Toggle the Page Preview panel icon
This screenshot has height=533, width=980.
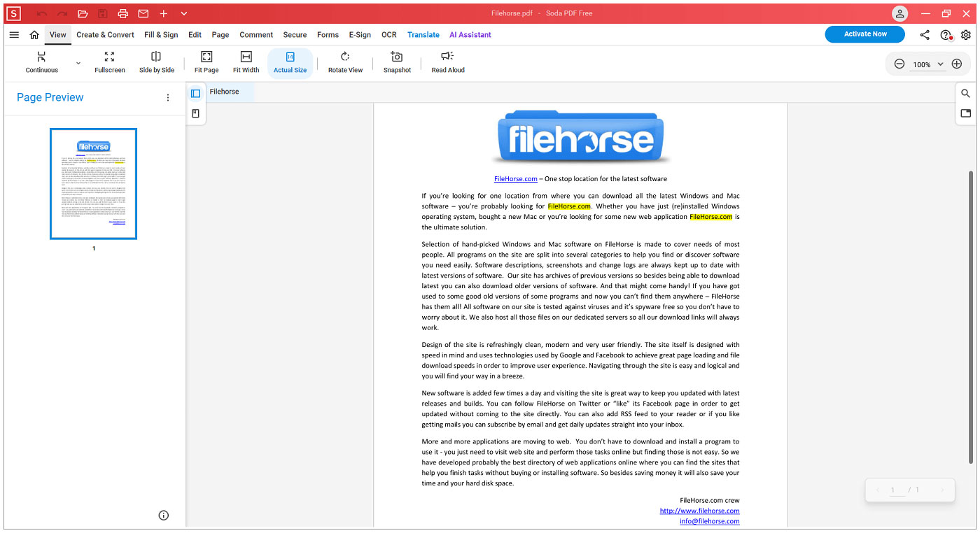point(195,93)
